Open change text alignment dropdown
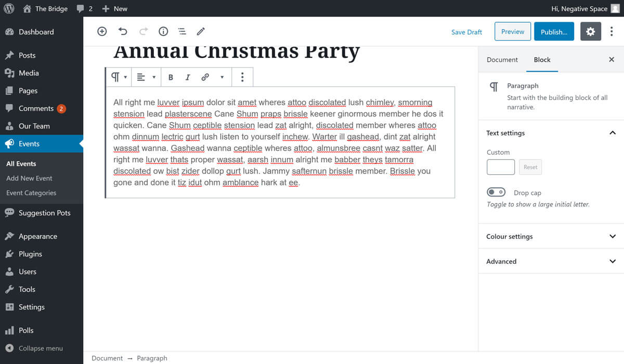This screenshot has height=364, width=624. coord(146,77)
